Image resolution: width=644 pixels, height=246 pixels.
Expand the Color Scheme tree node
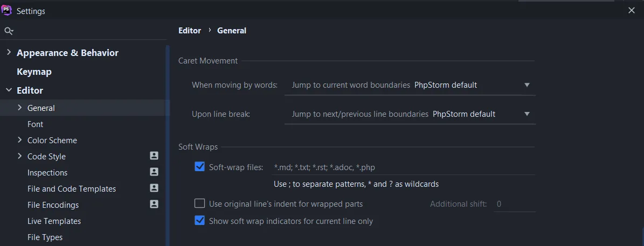click(x=20, y=140)
